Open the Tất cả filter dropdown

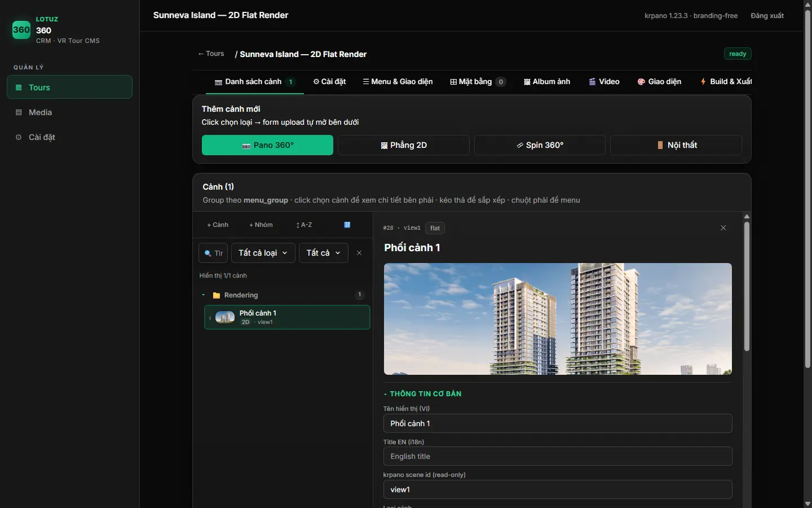click(324, 253)
